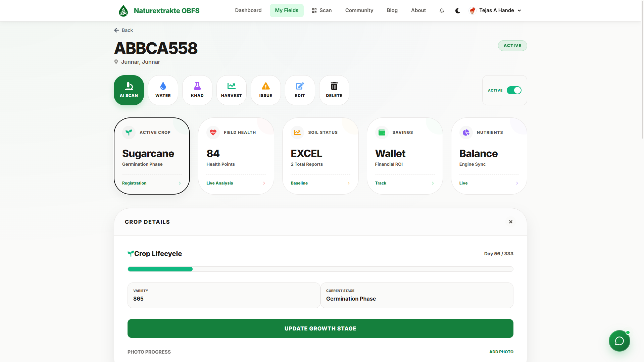Click the Back link
Image resolution: width=644 pixels, height=362 pixels.
(123, 30)
